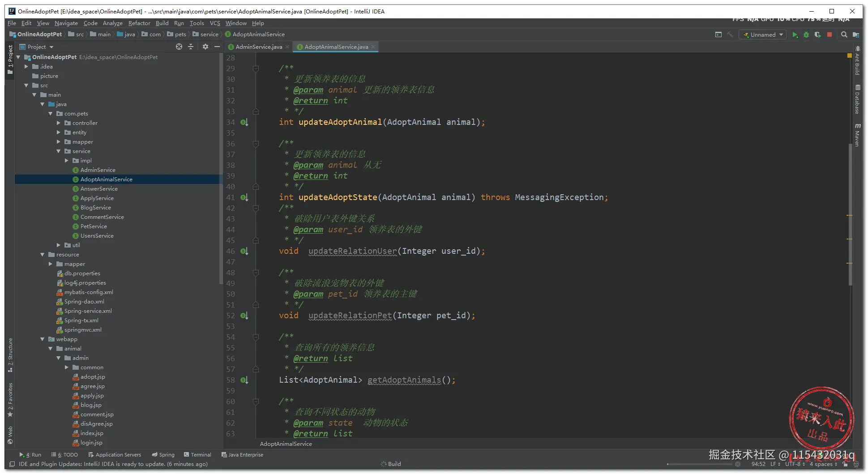Click the Project panel vertical scrollbar
The height and width of the screenshot is (474, 868).
tap(221, 169)
